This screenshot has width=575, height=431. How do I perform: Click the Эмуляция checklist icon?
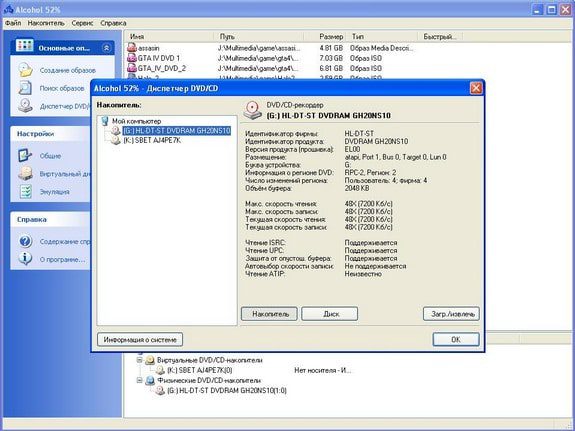pyautogui.click(x=26, y=191)
